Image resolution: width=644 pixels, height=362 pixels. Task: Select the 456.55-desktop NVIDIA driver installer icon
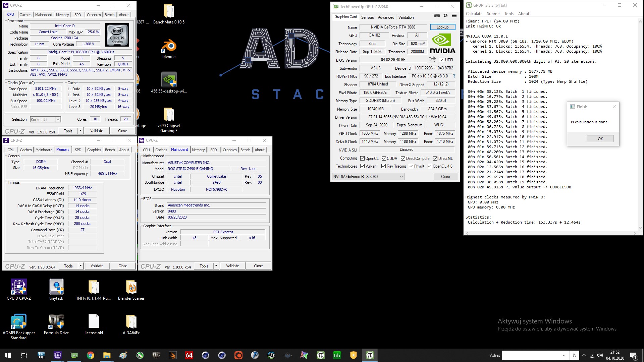[x=169, y=82]
